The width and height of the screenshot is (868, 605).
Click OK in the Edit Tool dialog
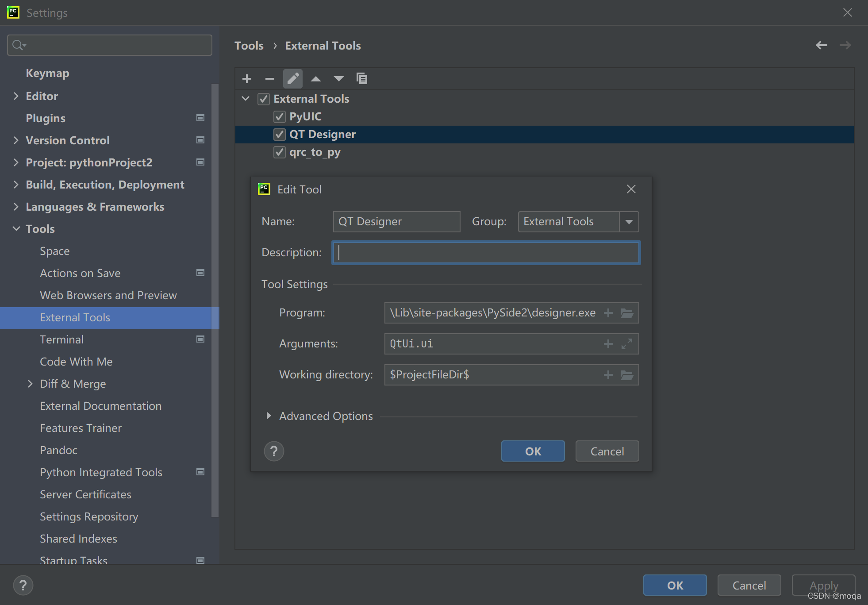click(x=533, y=451)
